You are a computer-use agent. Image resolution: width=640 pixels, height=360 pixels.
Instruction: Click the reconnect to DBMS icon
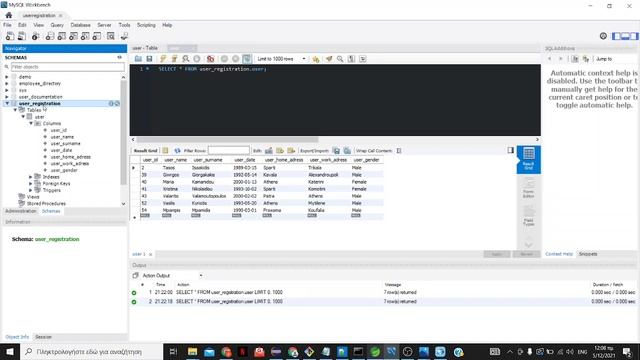pyautogui.click(x=124, y=36)
